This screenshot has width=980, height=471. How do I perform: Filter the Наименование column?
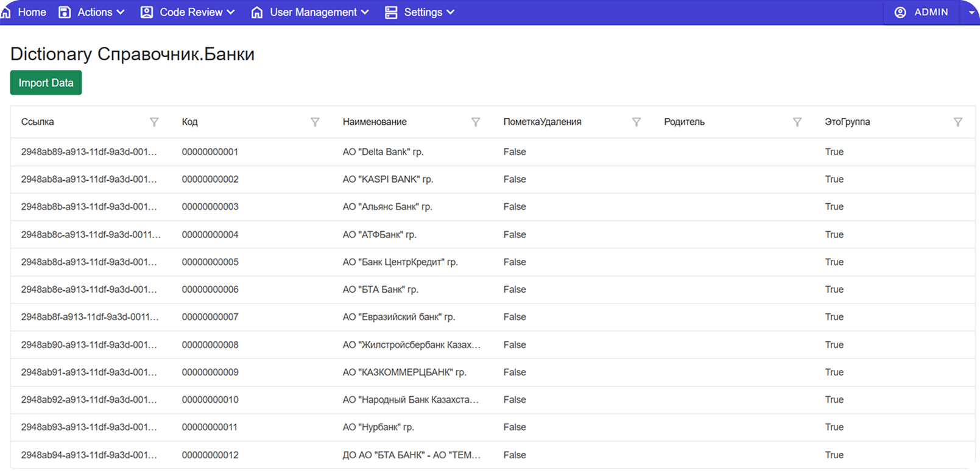476,122
